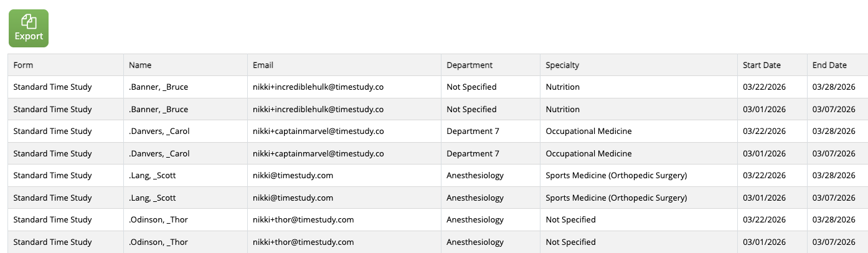868x253 pixels.
Task: Click start date 03/01/2026 in Thor Odinson's row
Action: [x=764, y=242]
